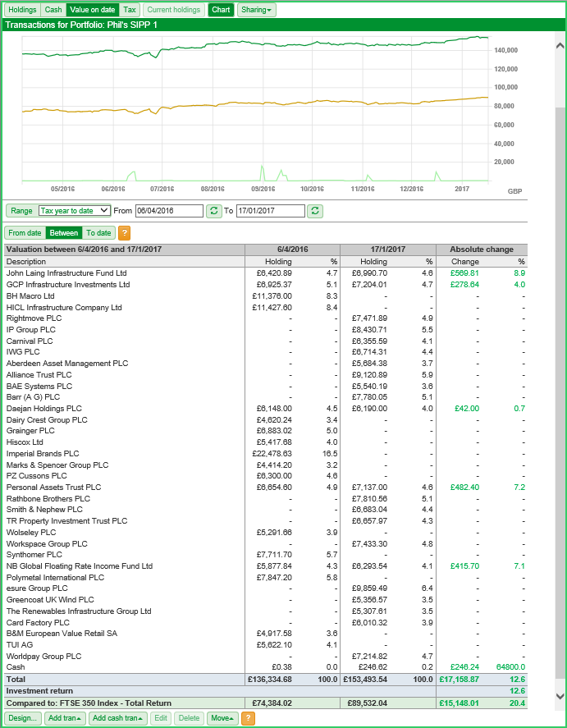This screenshot has width=567, height=728.
Task: Select Alliance Trust PLC row
Action: pyautogui.click(x=266, y=375)
